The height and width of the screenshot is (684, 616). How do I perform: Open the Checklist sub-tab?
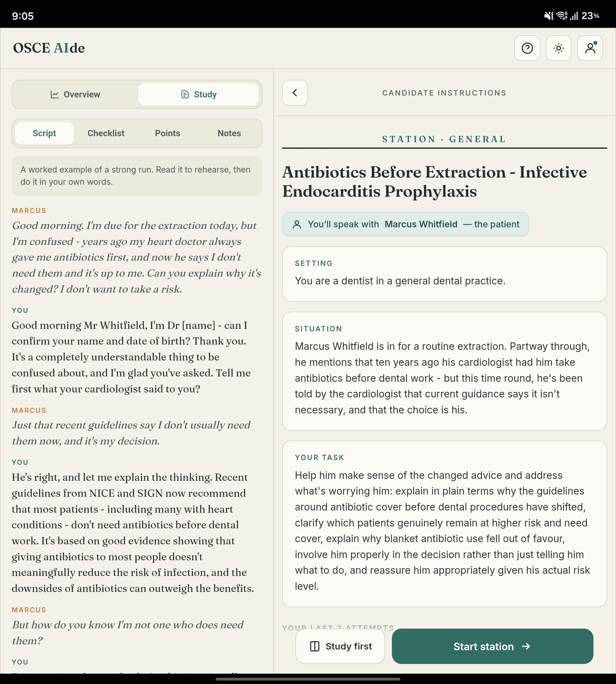pyautogui.click(x=106, y=133)
